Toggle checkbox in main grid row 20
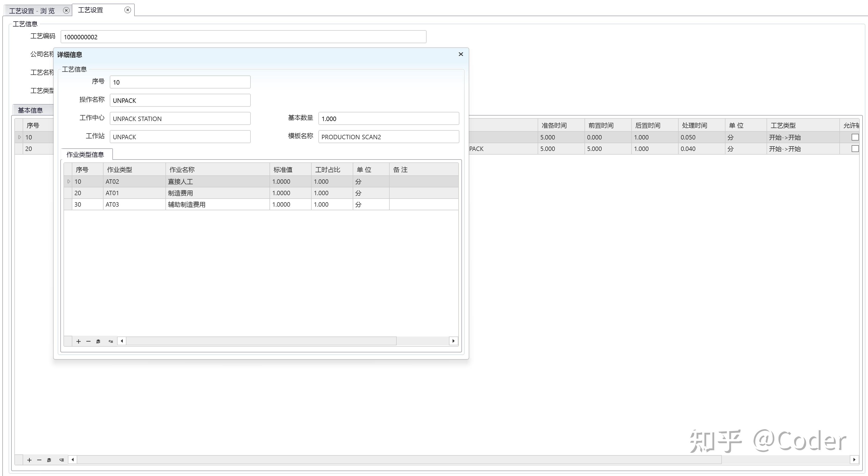 click(x=855, y=149)
